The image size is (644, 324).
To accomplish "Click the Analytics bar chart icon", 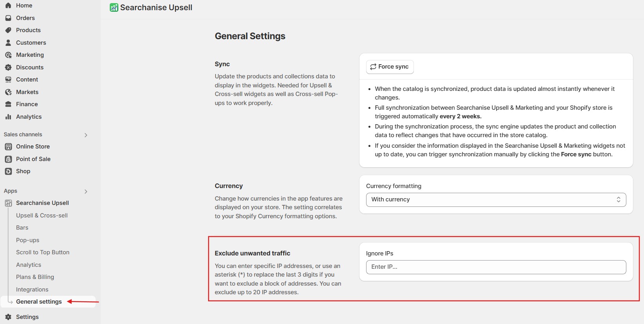I will pos(8,117).
